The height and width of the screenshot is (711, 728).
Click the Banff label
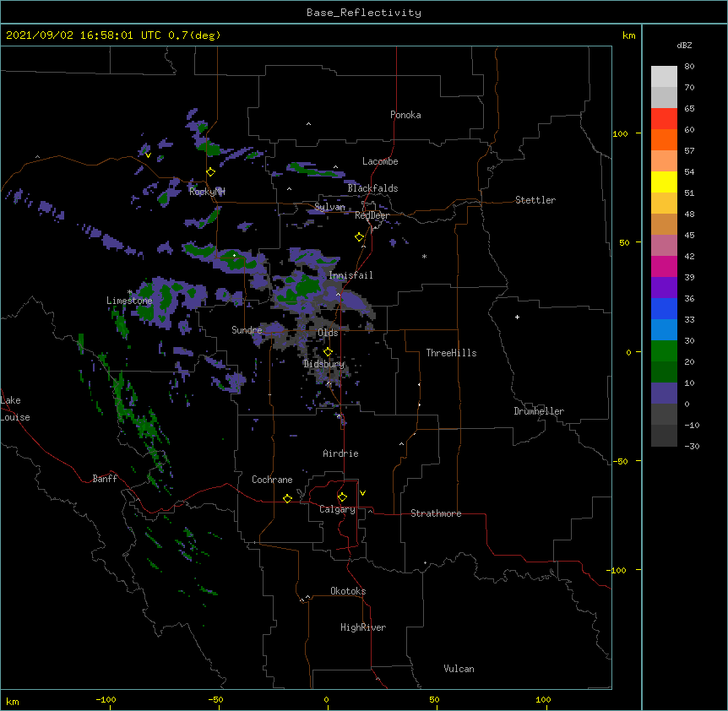click(x=105, y=479)
